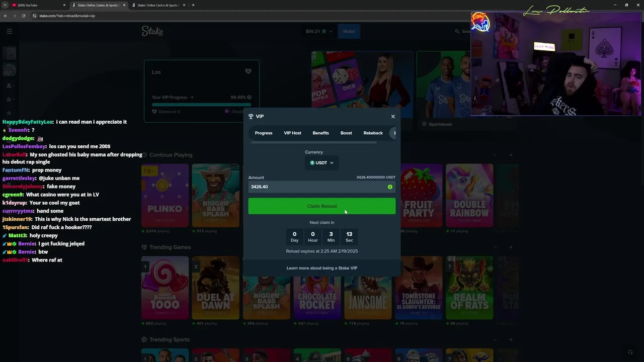Select the Benefits tab
The image size is (644, 362).
(x=320, y=133)
